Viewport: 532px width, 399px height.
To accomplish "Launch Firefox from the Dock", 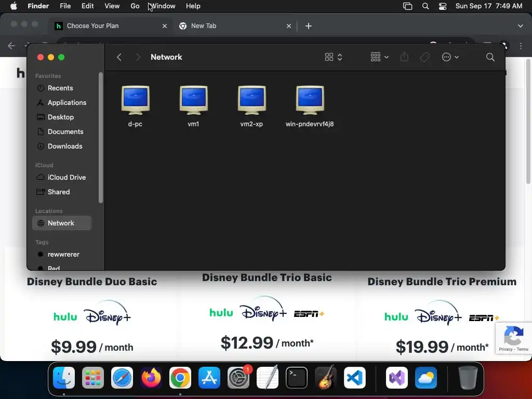I will 151,378.
